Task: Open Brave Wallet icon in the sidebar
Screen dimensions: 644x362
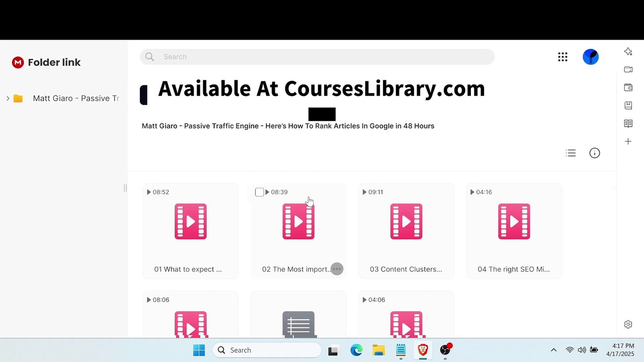Action: click(x=628, y=87)
